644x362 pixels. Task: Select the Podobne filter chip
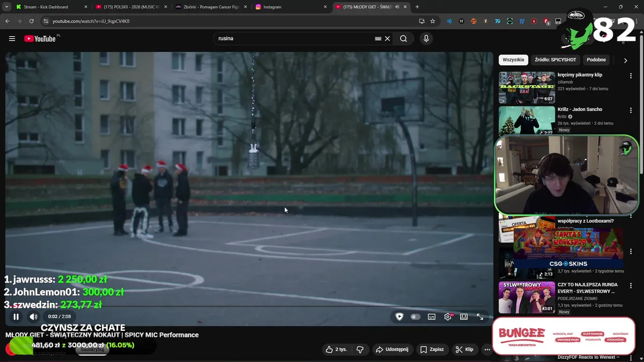pyautogui.click(x=596, y=60)
